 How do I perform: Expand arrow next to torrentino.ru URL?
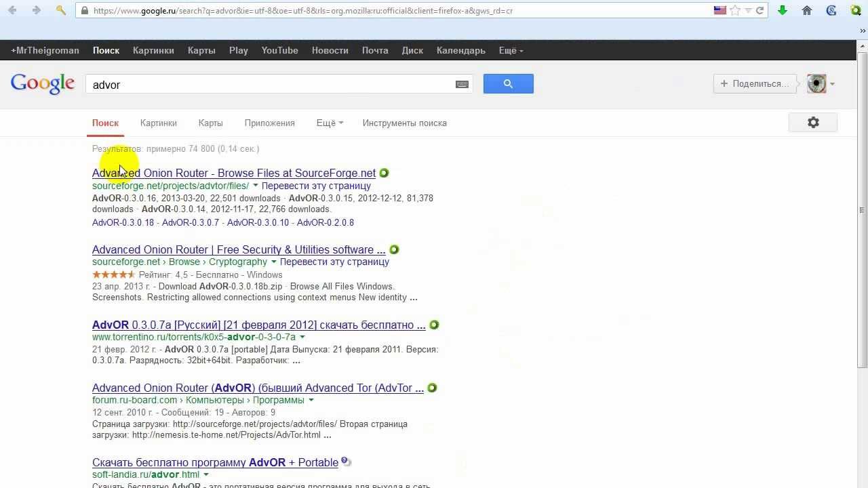coord(302,337)
